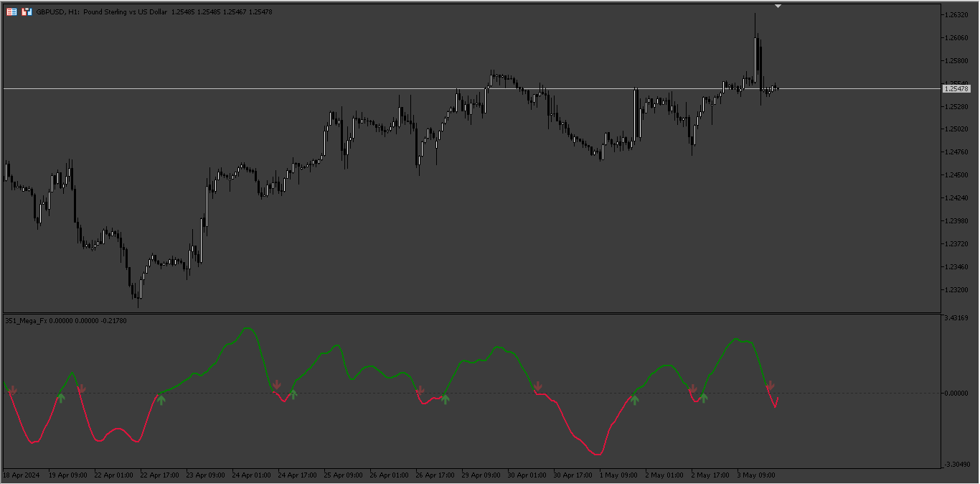The width and height of the screenshot is (980, 484).
Task: Click the 1 May 09:00 time label
Action: pos(619,475)
